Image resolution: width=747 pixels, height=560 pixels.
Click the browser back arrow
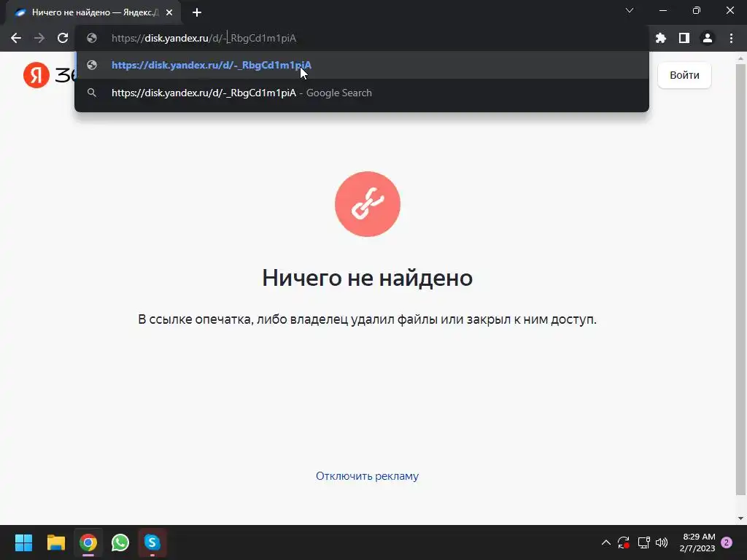pos(16,38)
